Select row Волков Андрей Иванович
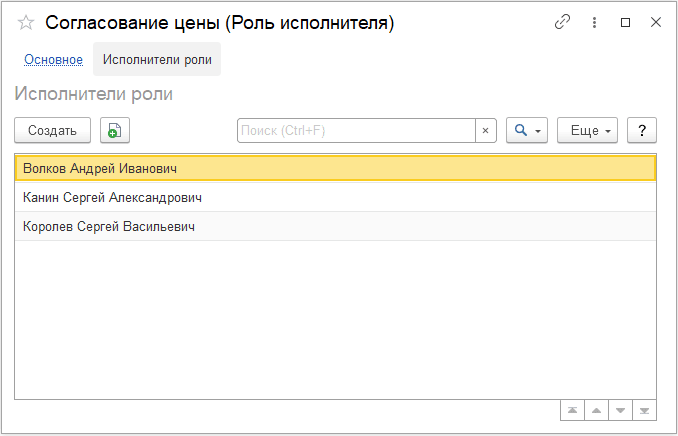This screenshot has width=678, height=436. pos(336,168)
